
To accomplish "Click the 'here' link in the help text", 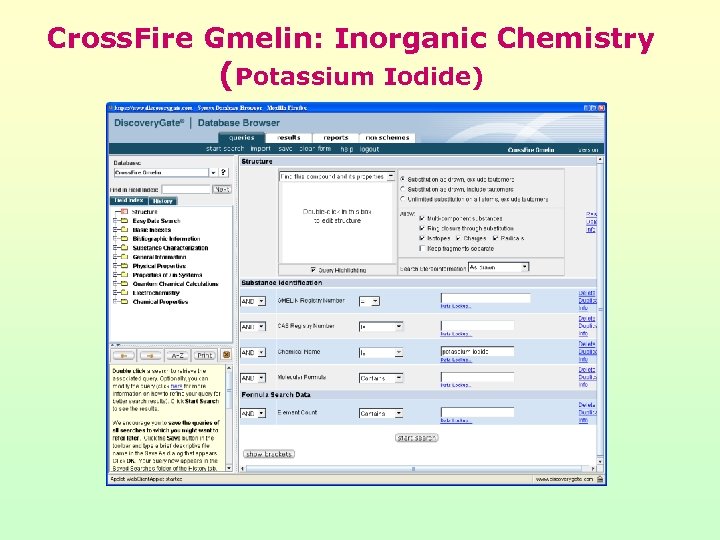I will click(x=176, y=386).
